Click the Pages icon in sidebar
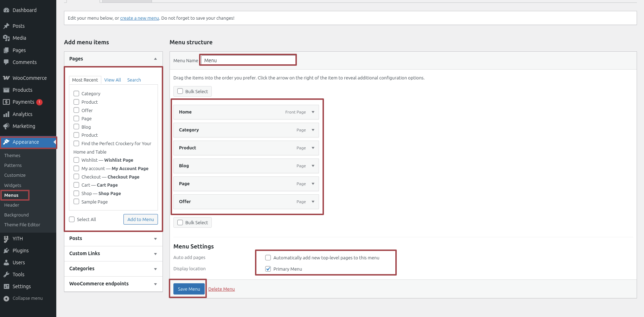This screenshot has width=644, height=317. click(6, 50)
